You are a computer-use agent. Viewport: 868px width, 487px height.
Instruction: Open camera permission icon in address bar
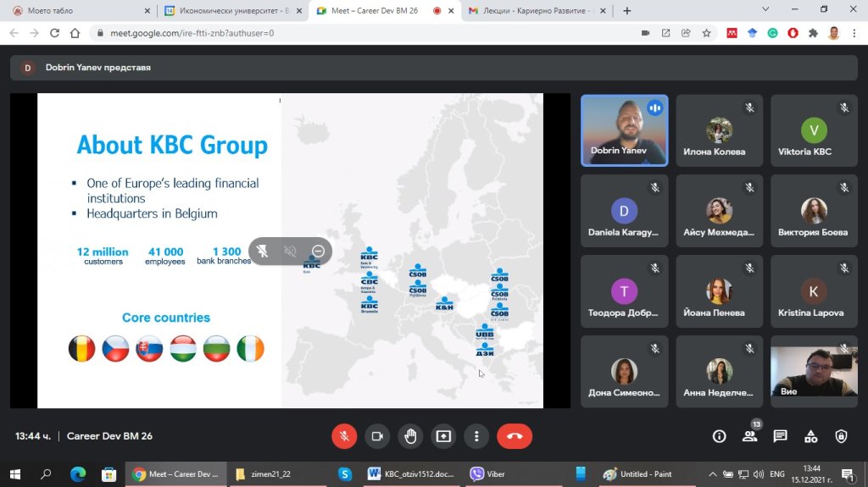(x=645, y=33)
